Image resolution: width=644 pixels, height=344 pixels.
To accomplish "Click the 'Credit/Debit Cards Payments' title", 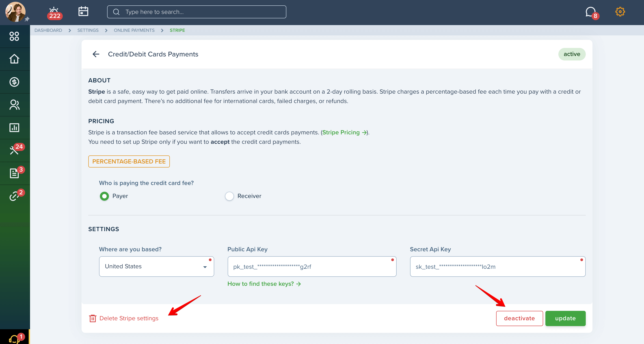I will (153, 54).
